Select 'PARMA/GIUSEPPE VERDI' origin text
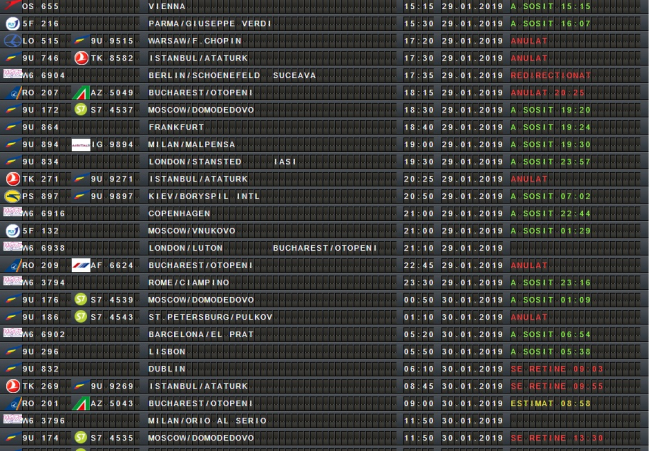The width and height of the screenshot is (650, 451). click(x=210, y=24)
